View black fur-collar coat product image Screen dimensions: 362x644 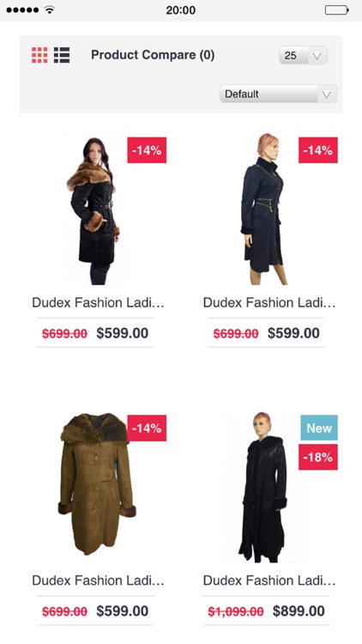[x=94, y=210]
